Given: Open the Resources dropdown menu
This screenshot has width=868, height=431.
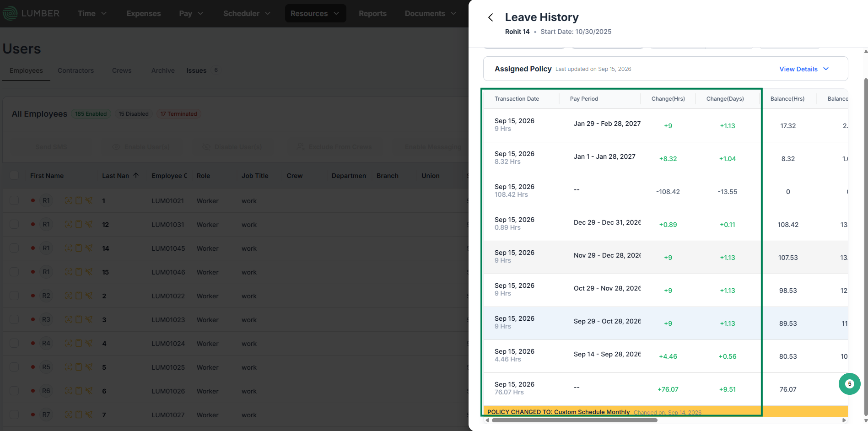Looking at the screenshot, I should click(315, 13).
